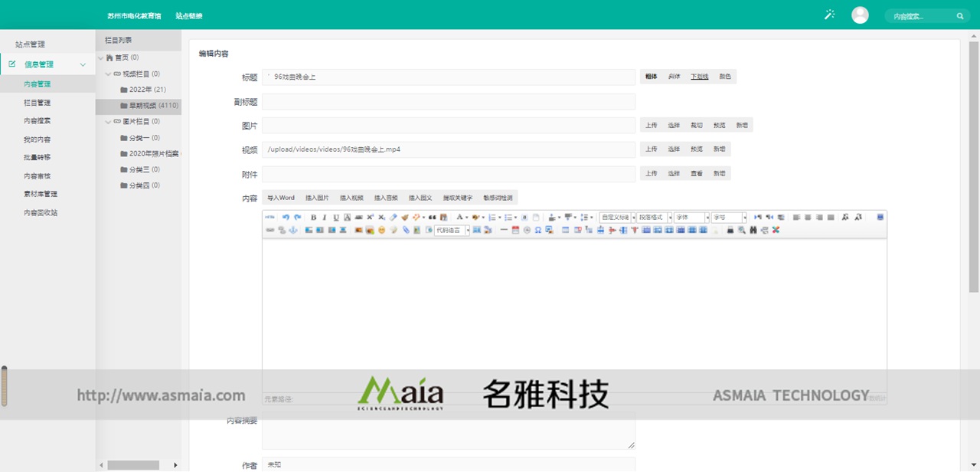Open user avatar in header
Image resolution: width=980 pixels, height=472 pixels.
point(860,15)
